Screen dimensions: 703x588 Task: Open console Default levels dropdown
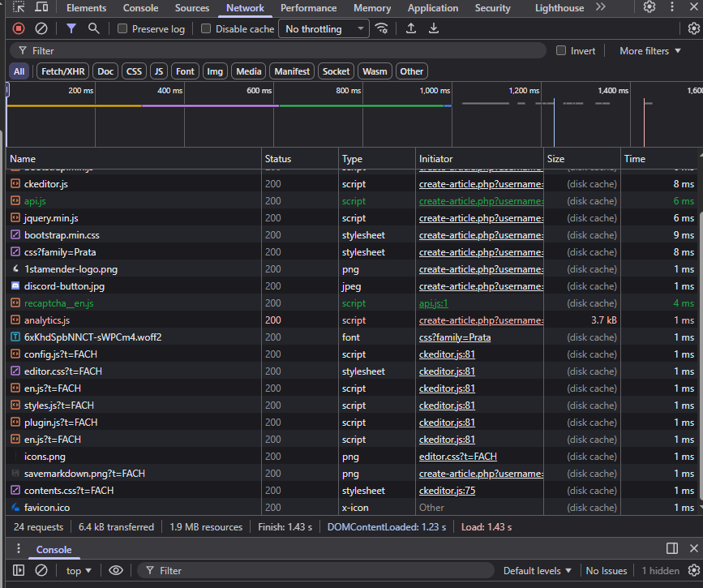(537, 571)
